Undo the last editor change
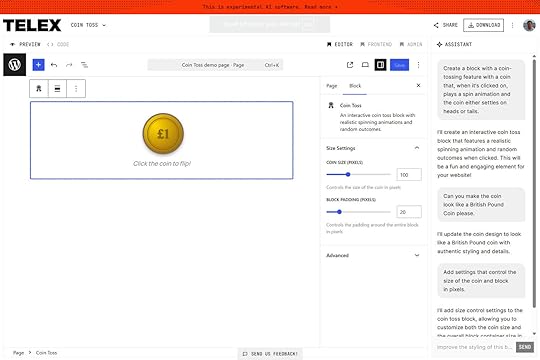The height and width of the screenshot is (360, 540). 54,65
